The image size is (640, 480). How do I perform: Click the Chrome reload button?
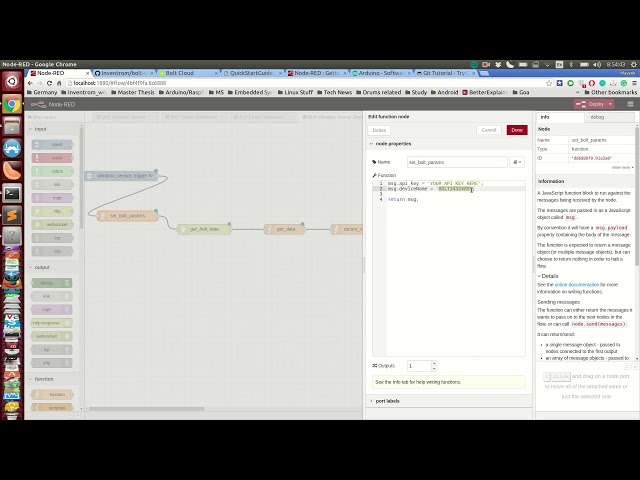[49, 83]
